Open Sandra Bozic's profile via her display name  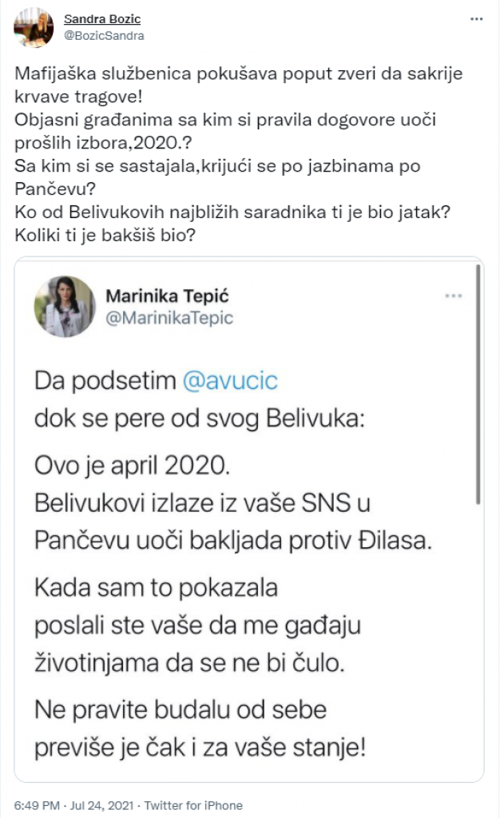click(102, 19)
